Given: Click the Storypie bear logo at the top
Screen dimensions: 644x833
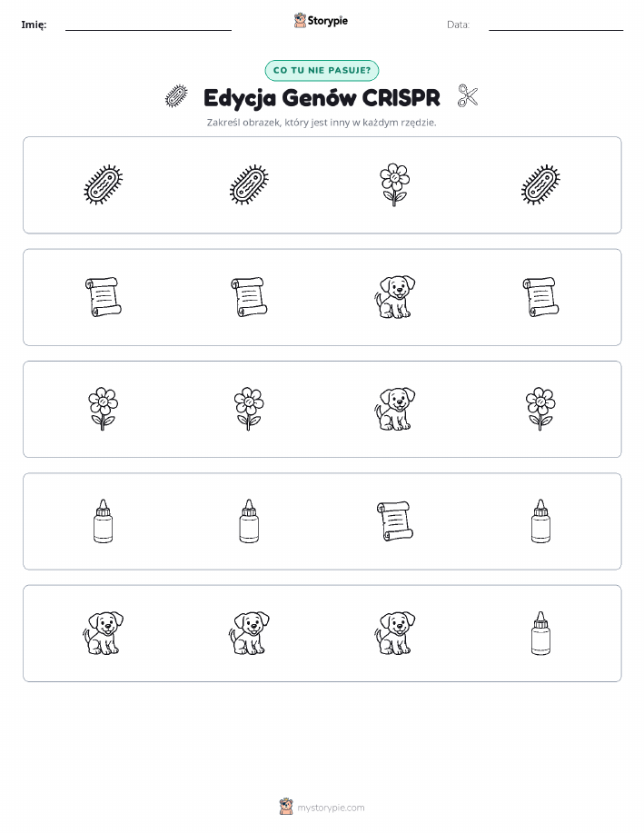Looking at the screenshot, I should tap(300, 20).
